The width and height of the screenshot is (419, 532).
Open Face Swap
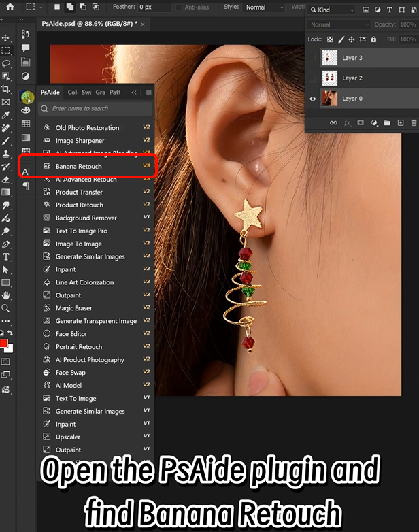point(97,373)
